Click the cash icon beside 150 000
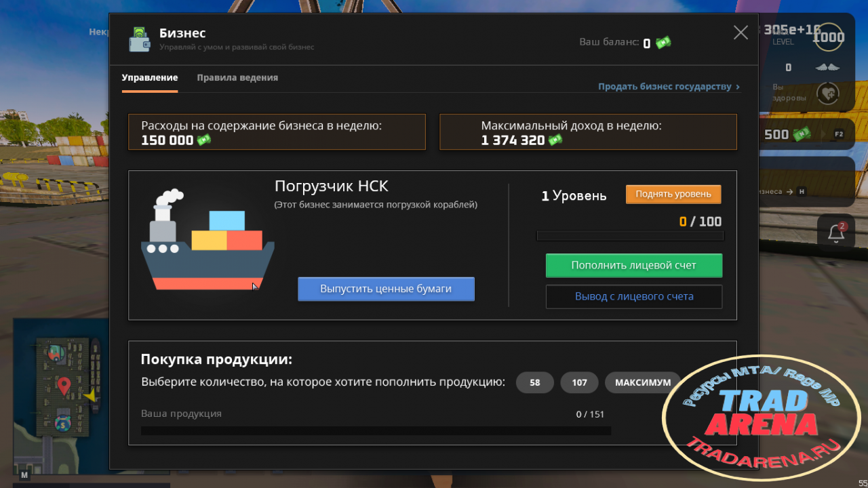Image resolution: width=868 pixels, height=488 pixels. (203, 140)
